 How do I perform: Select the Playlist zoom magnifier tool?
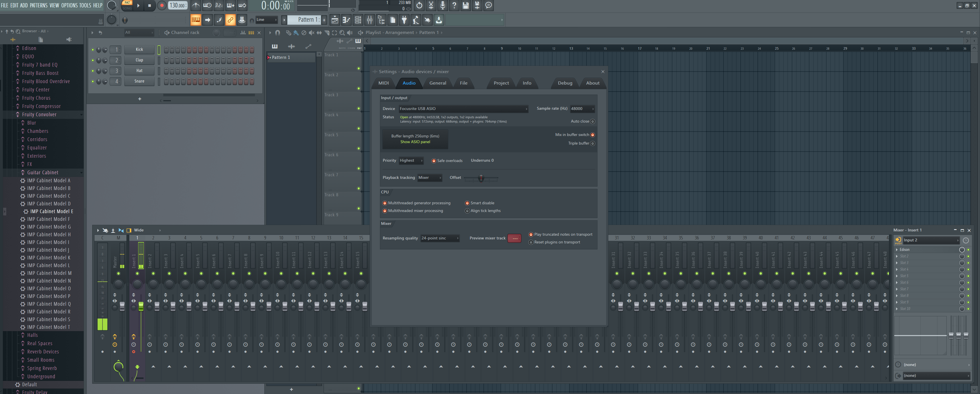point(342,33)
